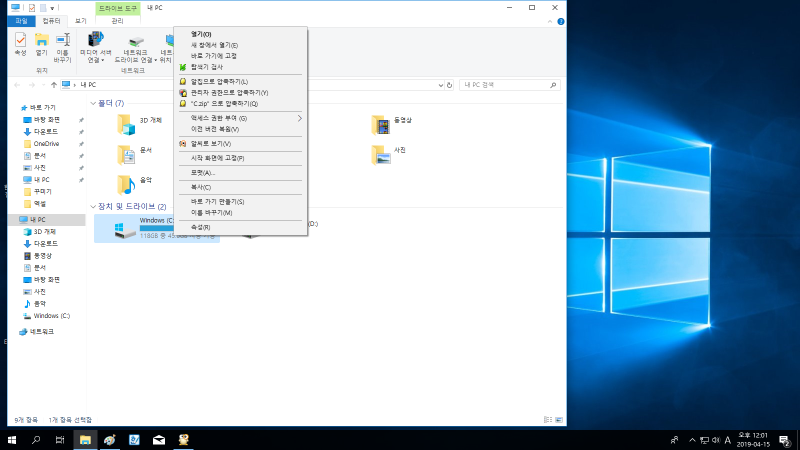Collapse the 폴더 (7) group
The height and width of the screenshot is (450, 800).
pyautogui.click(x=93, y=104)
